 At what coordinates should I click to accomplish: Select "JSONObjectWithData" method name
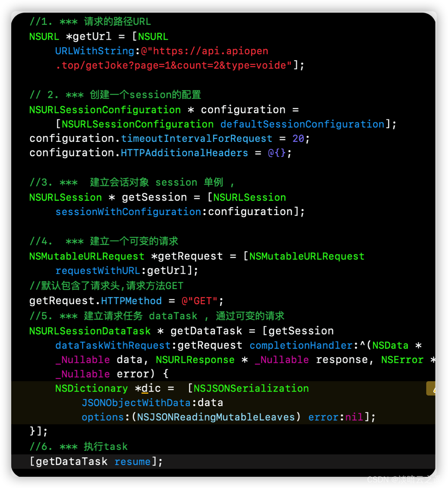[136, 403]
